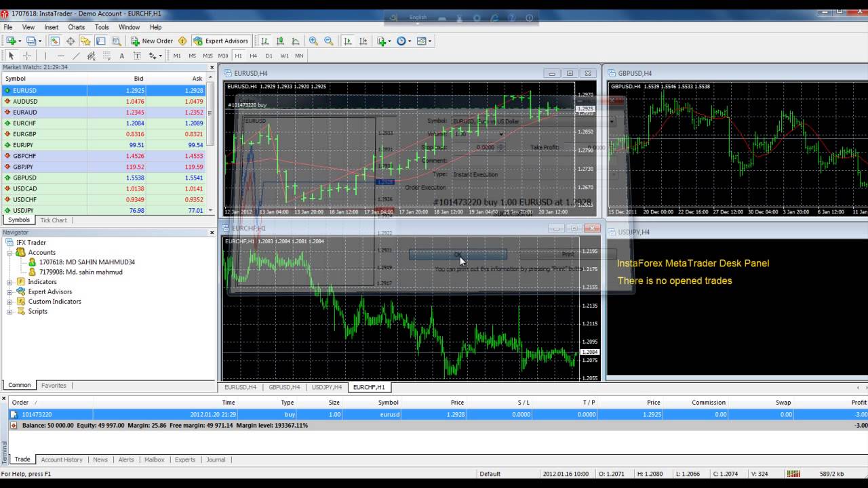Toggle the Navigator window star icon

click(x=85, y=41)
